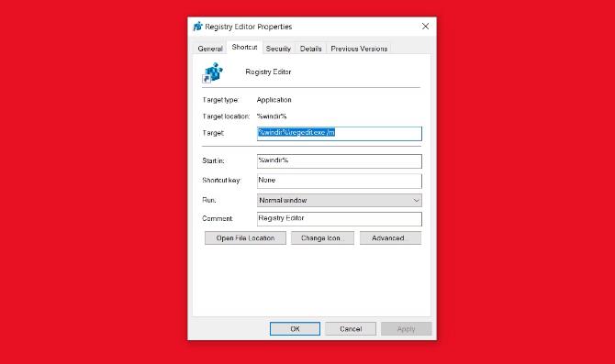Screen dimensions: 615x364
Task: Confirm with the OK button
Action: pos(295,329)
